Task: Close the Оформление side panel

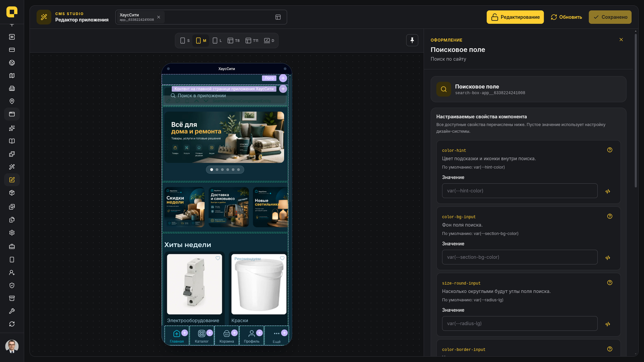Action: (x=621, y=40)
